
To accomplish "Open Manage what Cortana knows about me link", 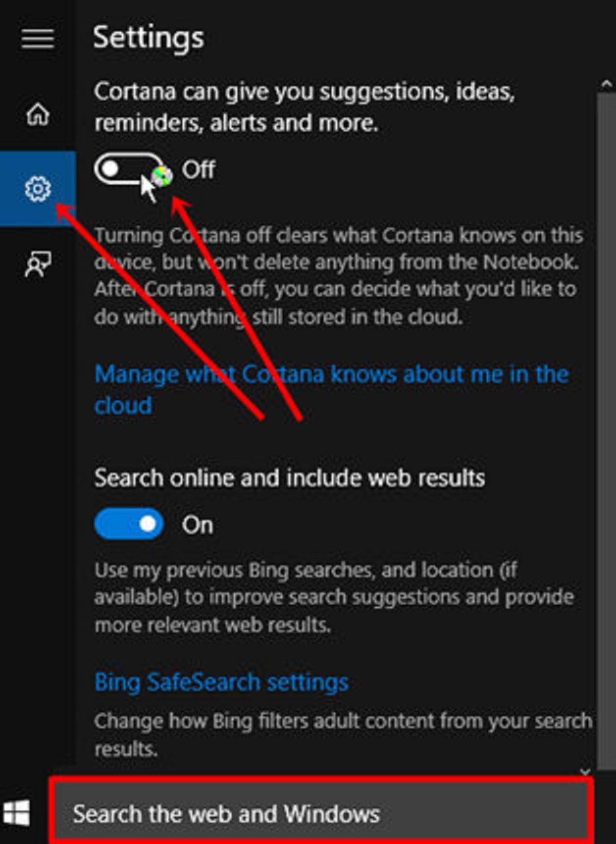I will (332, 390).
